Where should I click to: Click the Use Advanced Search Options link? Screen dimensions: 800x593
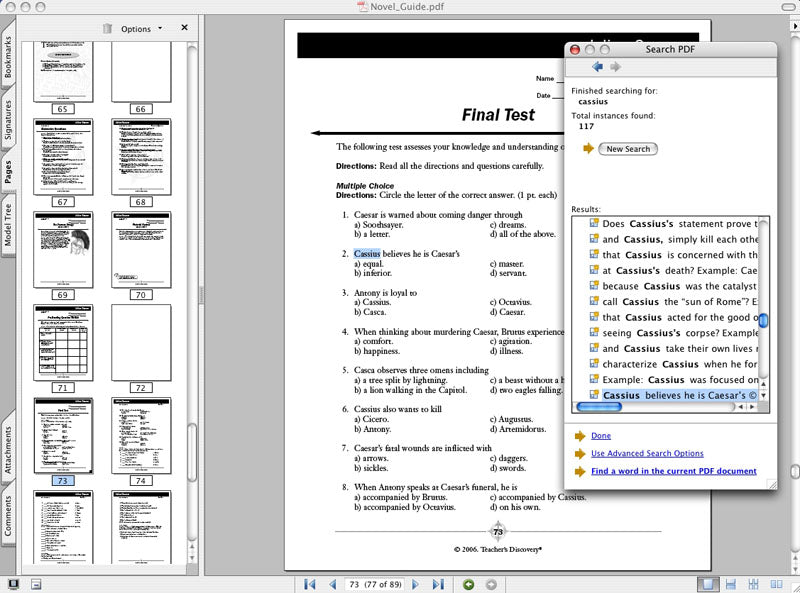646,453
